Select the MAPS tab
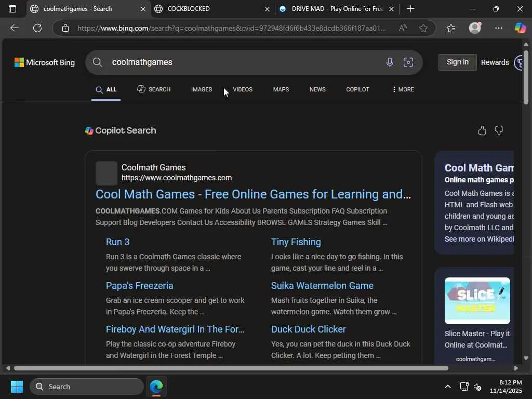Screen dimensions: 532x399 click(281, 89)
